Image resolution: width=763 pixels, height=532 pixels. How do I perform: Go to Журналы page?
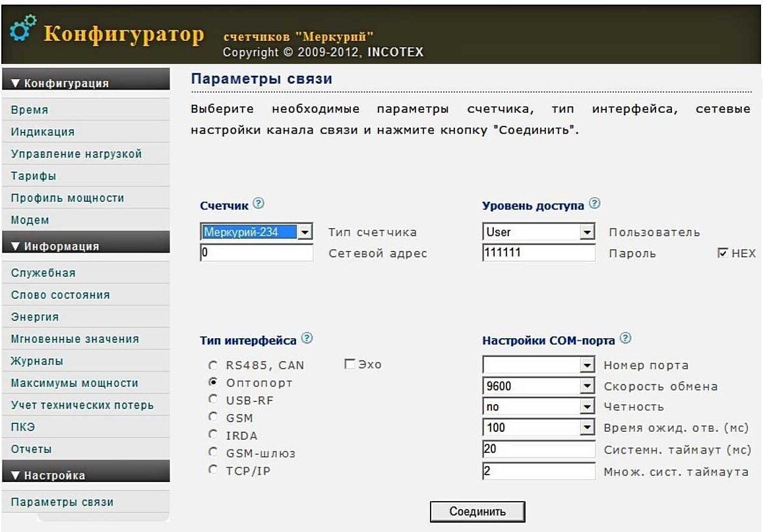86,361
